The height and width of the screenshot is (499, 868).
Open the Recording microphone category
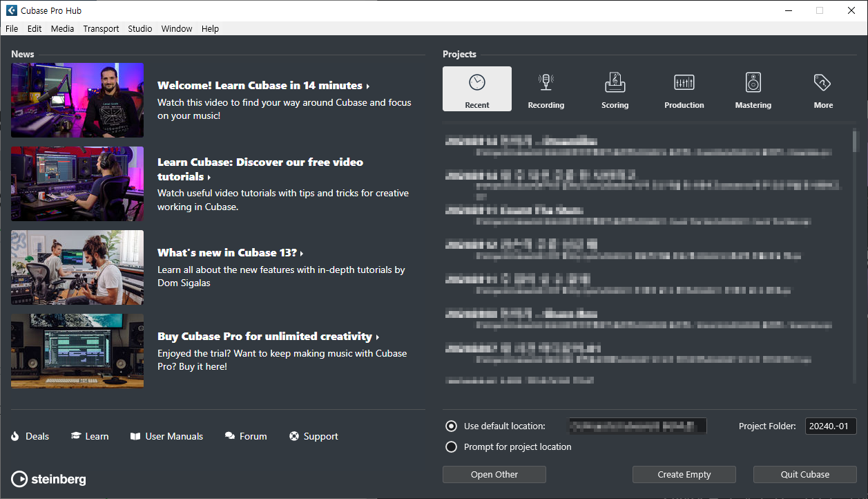point(546,89)
